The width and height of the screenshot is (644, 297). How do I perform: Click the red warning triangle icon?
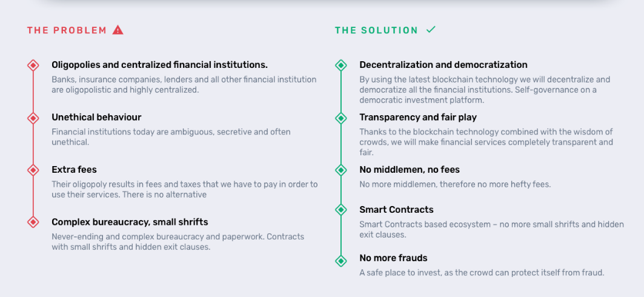point(118,30)
